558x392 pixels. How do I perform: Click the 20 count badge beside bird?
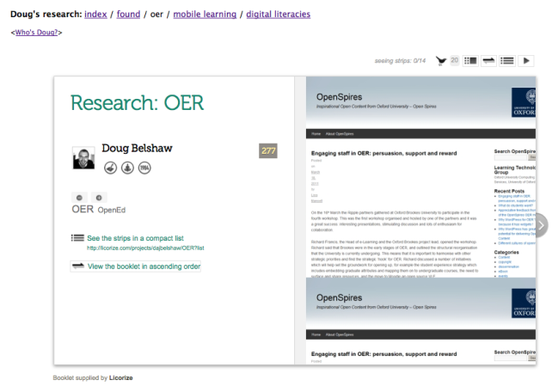coord(455,60)
